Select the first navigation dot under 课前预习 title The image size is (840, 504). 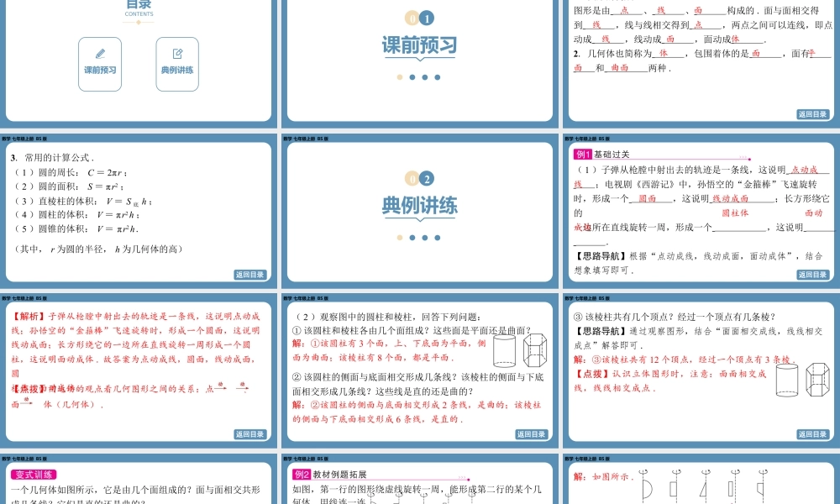point(400,76)
